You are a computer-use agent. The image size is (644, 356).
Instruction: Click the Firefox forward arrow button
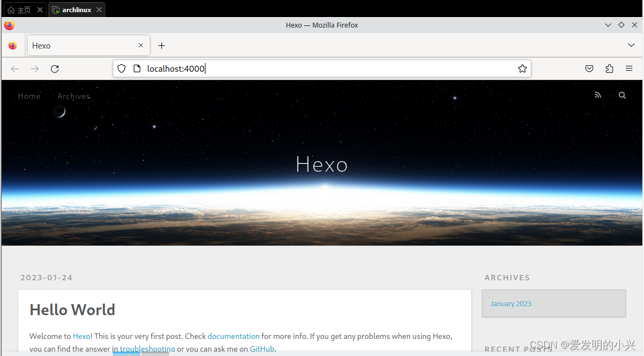point(35,68)
